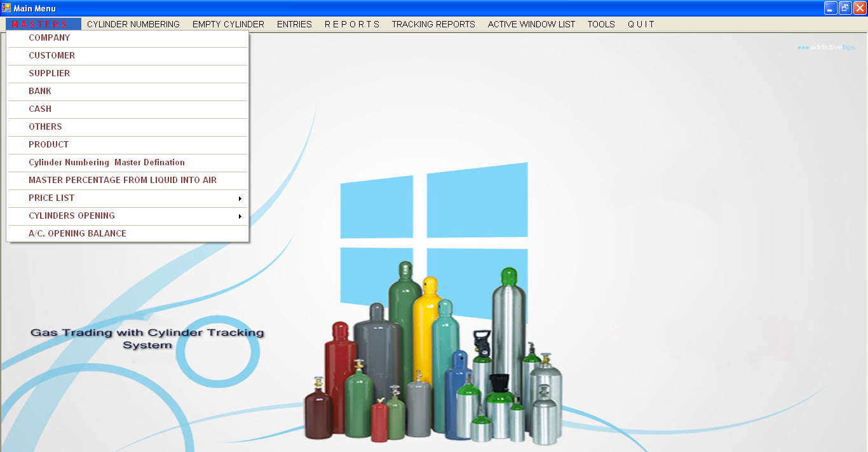Open the REPORTS menu
The image size is (868, 452).
click(352, 24)
